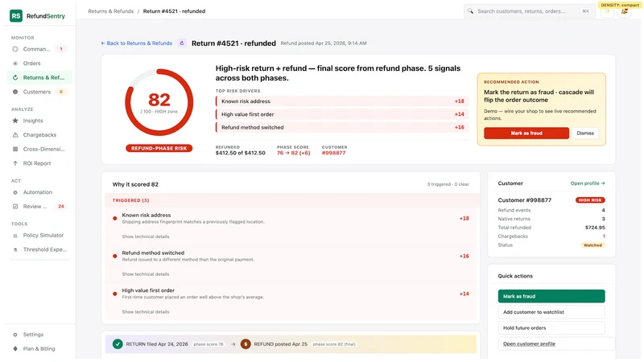
Task: Click the Customers sidebar icon
Action: coord(15,92)
